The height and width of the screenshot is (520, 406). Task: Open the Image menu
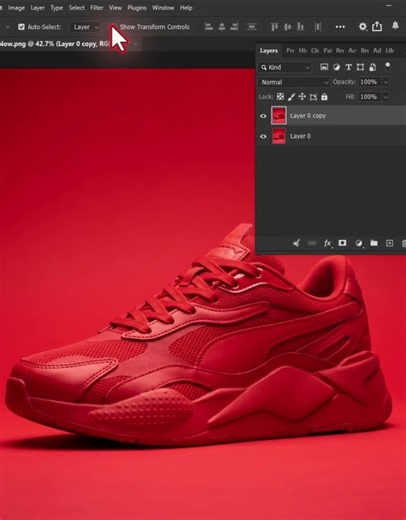point(16,8)
